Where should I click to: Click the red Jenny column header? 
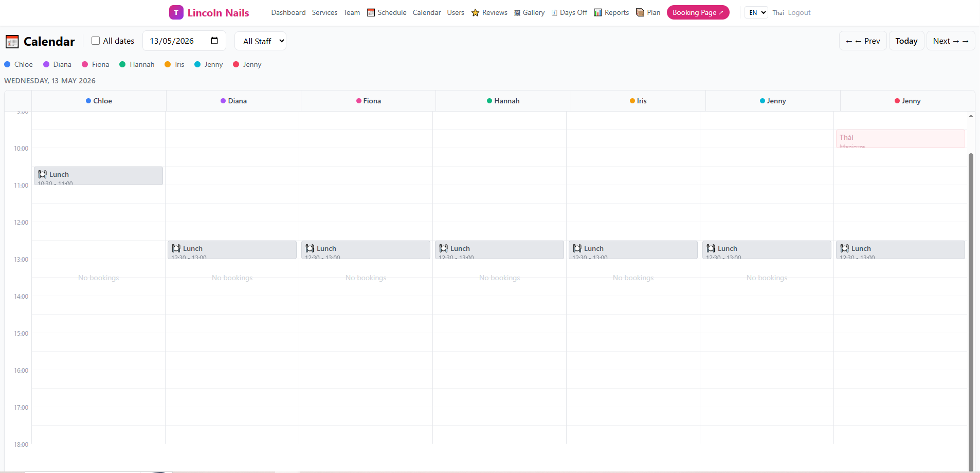pyautogui.click(x=908, y=101)
